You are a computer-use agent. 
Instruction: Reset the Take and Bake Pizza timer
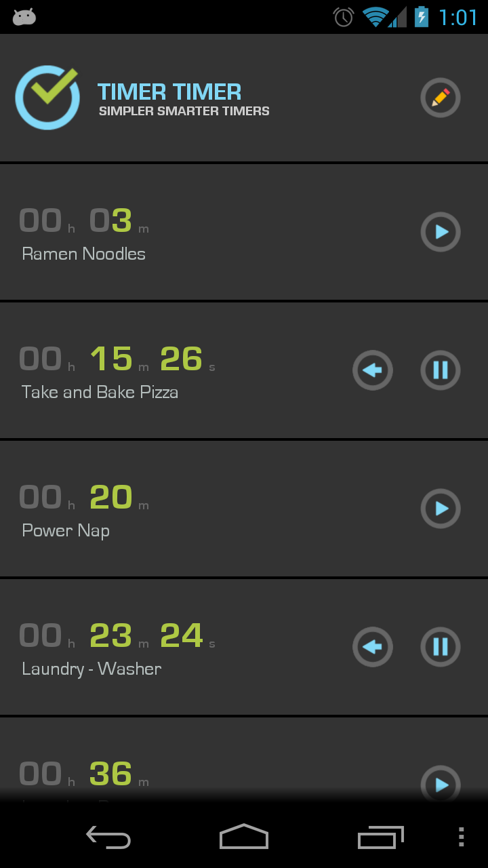(373, 370)
